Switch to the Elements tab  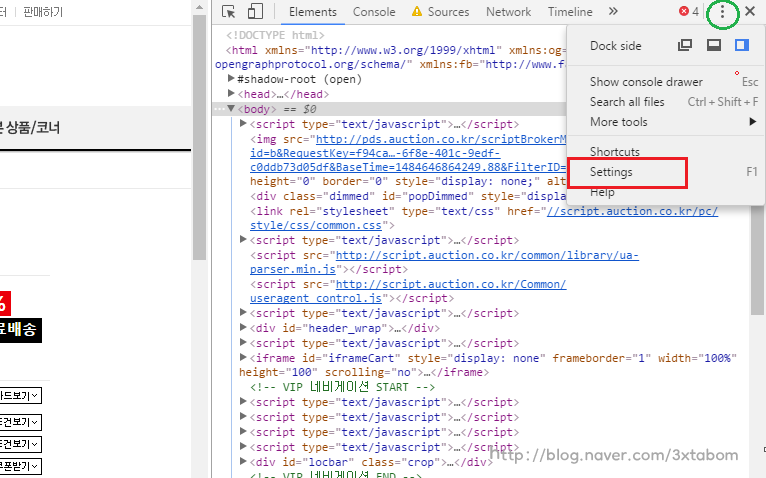(313, 12)
